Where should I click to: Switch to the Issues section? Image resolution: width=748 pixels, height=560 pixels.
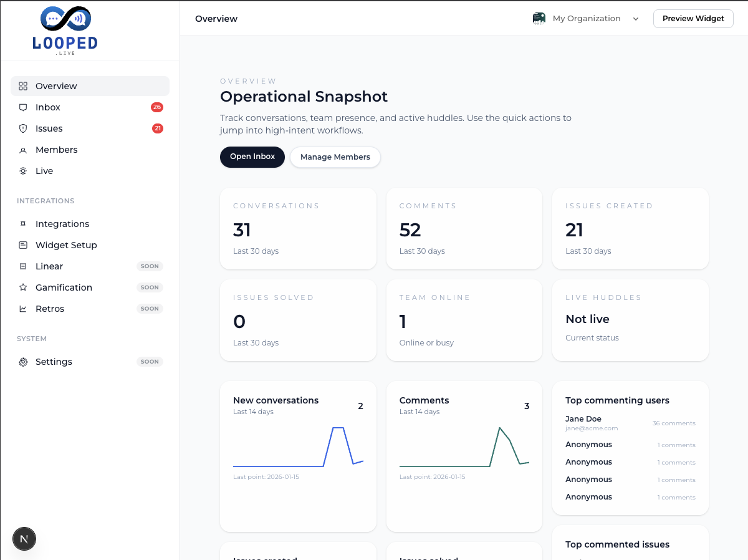coord(50,128)
